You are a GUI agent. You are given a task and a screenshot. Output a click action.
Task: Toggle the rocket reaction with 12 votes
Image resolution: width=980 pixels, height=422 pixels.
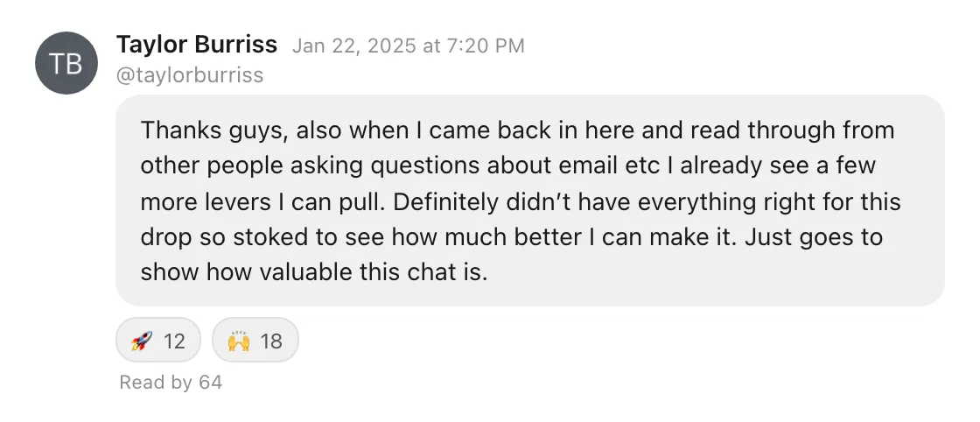coord(158,341)
